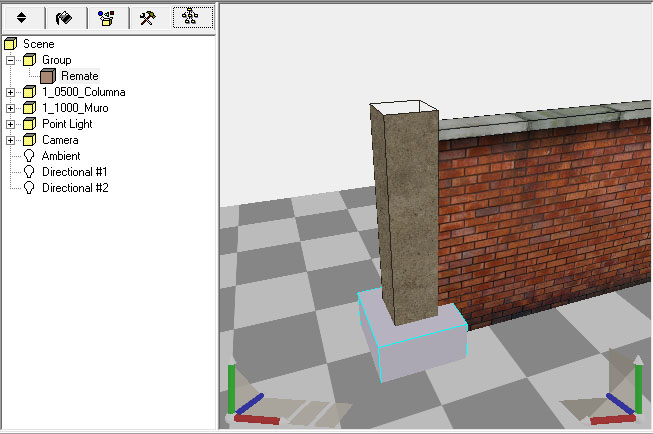Viewport: 653px width, 434px height.
Task: Expand the 1_1000_Muro node
Action: coord(11,108)
